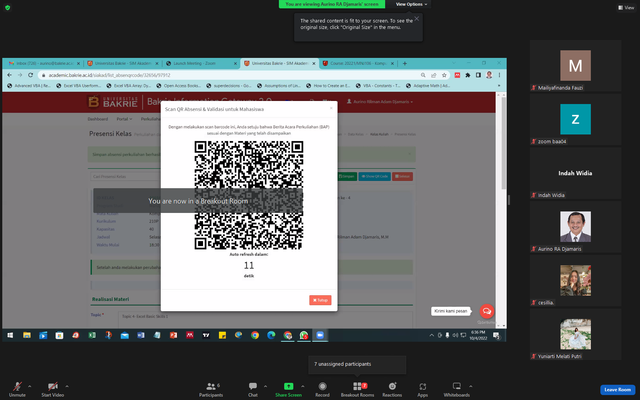The image size is (640, 400).
Task: Switch to the Course 20221 browser tab
Action: pos(358,64)
